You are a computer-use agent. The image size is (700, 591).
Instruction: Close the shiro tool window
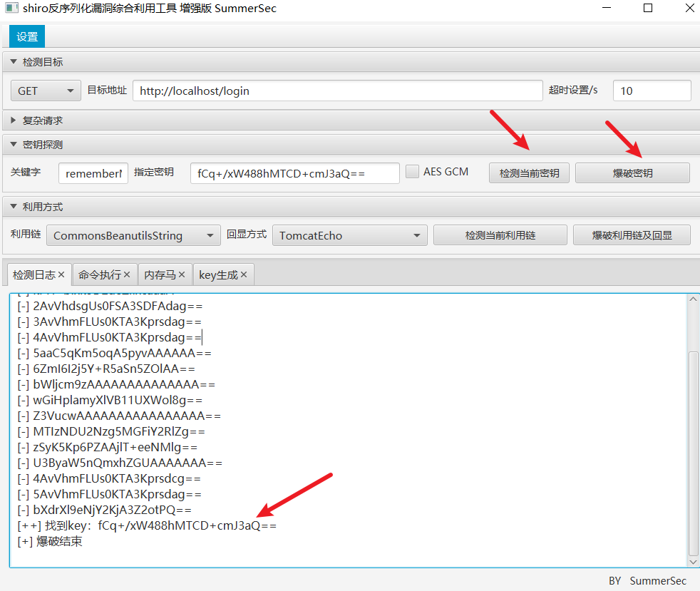point(690,8)
